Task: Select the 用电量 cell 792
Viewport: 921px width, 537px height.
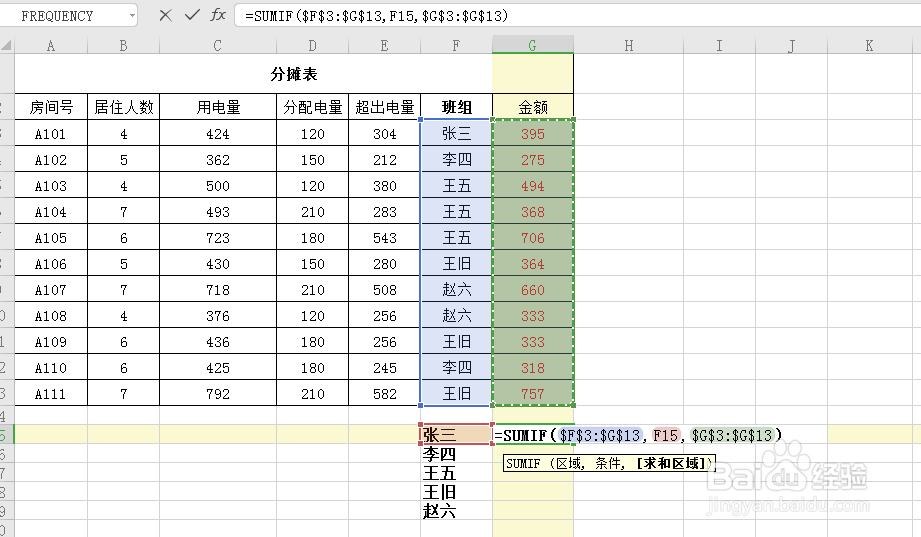Action: pyautogui.click(x=218, y=394)
